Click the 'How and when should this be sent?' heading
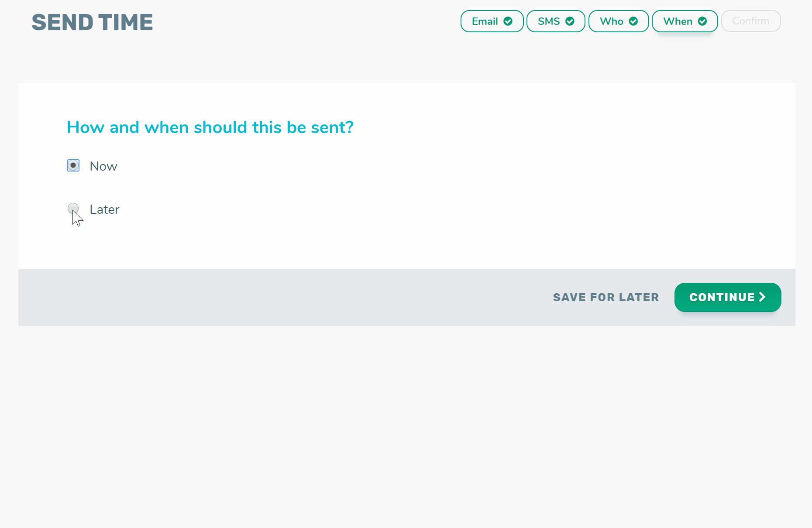Image resolution: width=812 pixels, height=528 pixels. [x=210, y=127]
